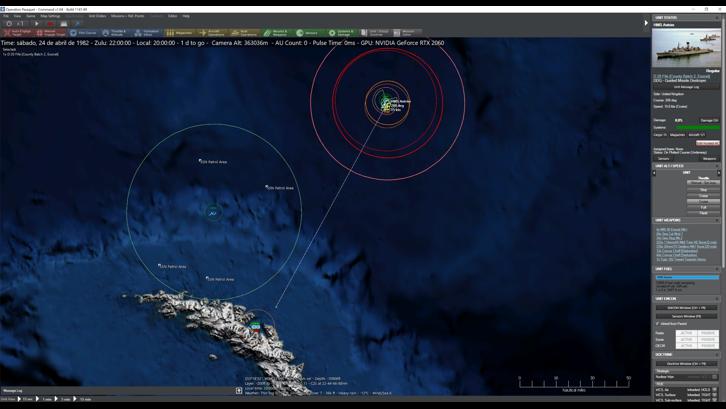The image size is (726, 409).
Task: Run the 5 min time step arrow
Action: (56, 399)
